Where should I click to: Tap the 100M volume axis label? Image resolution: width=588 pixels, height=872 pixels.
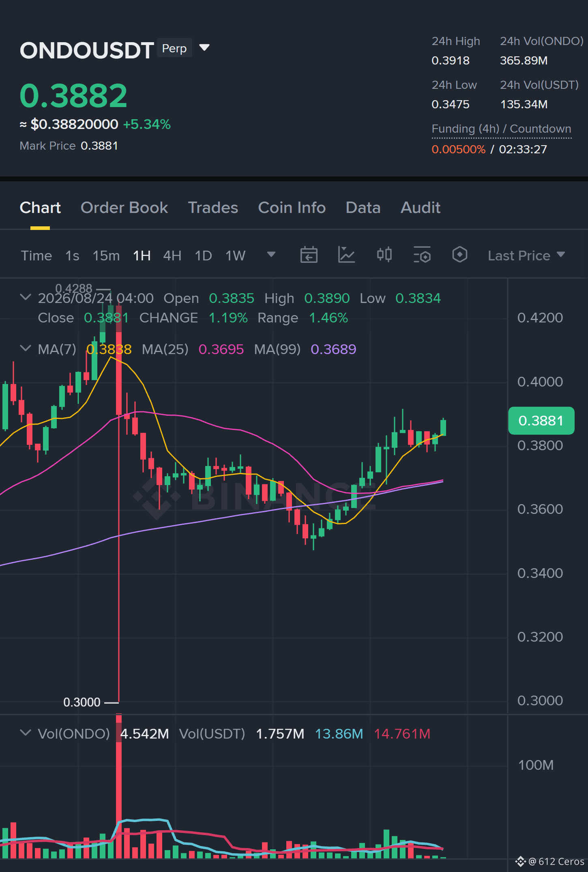tap(536, 765)
